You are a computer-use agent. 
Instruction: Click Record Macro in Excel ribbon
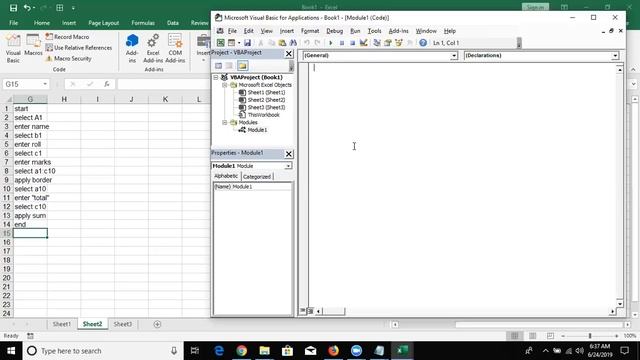pos(68,37)
